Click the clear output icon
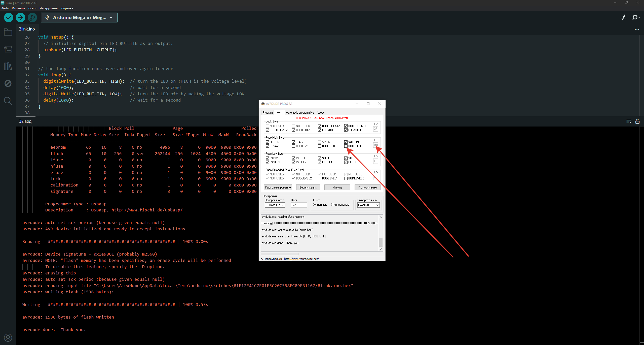 coord(629,121)
